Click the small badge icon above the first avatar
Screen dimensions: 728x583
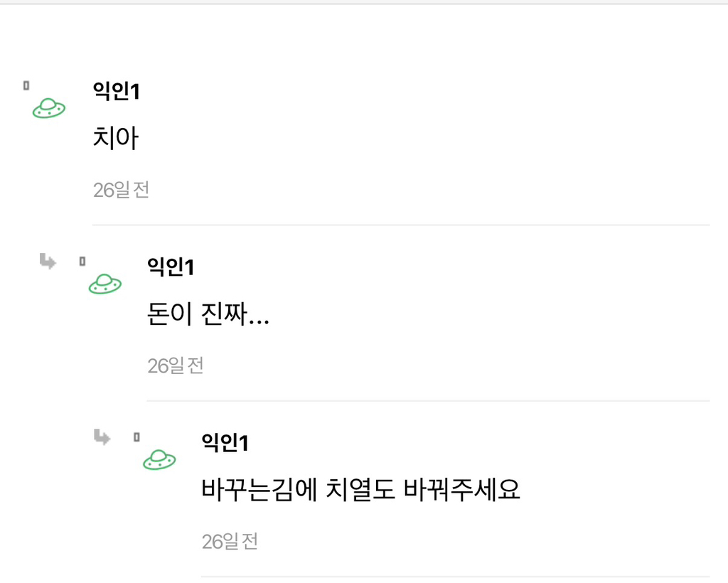(26, 84)
